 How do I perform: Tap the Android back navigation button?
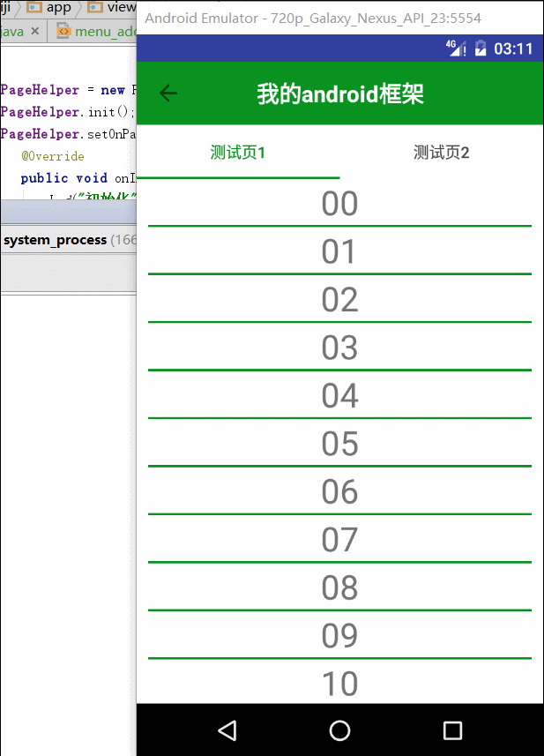[x=227, y=730]
